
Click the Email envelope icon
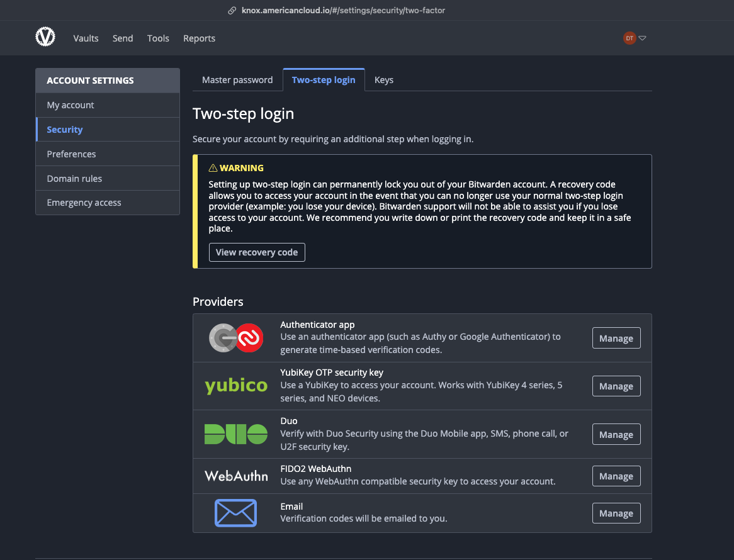(x=236, y=513)
